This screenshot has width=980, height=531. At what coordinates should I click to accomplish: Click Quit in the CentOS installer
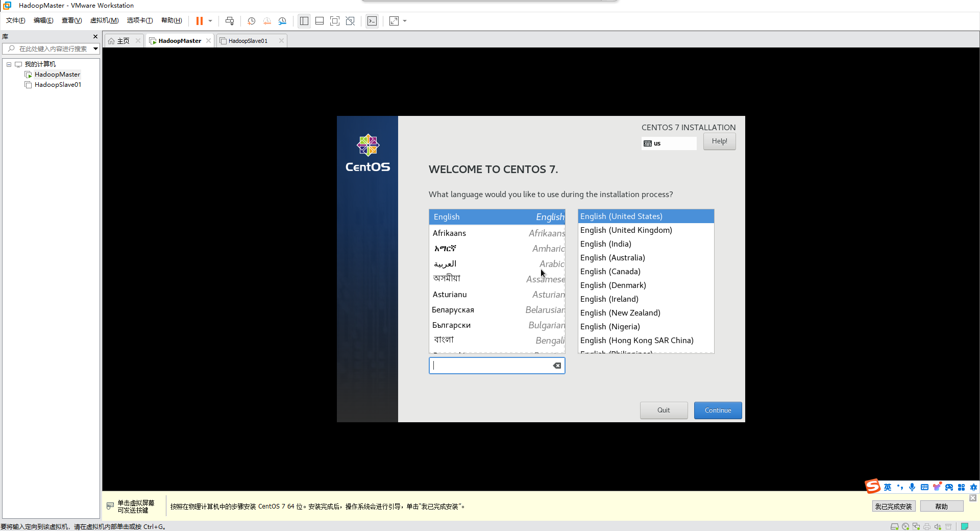click(x=664, y=411)
